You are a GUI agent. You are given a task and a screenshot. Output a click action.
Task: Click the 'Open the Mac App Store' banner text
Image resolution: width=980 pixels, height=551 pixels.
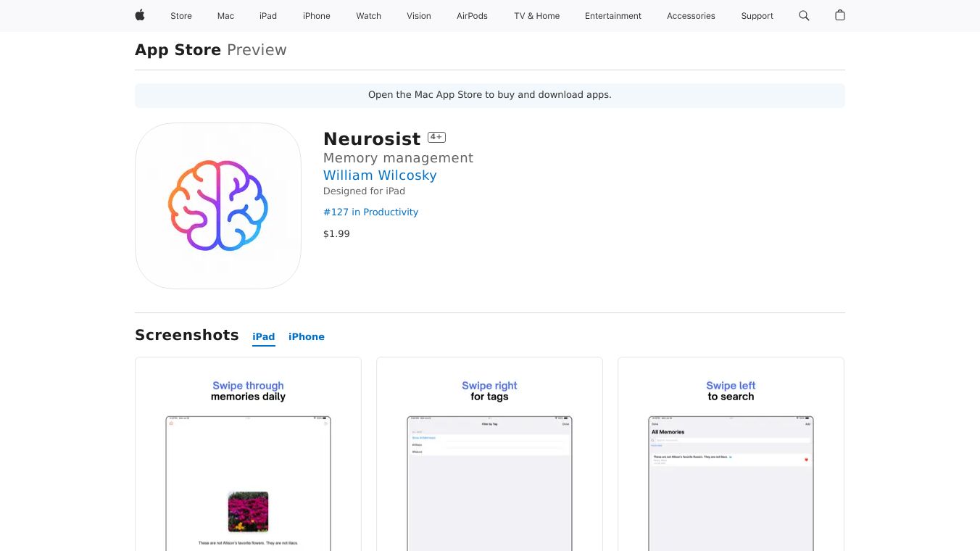(490, 95)
